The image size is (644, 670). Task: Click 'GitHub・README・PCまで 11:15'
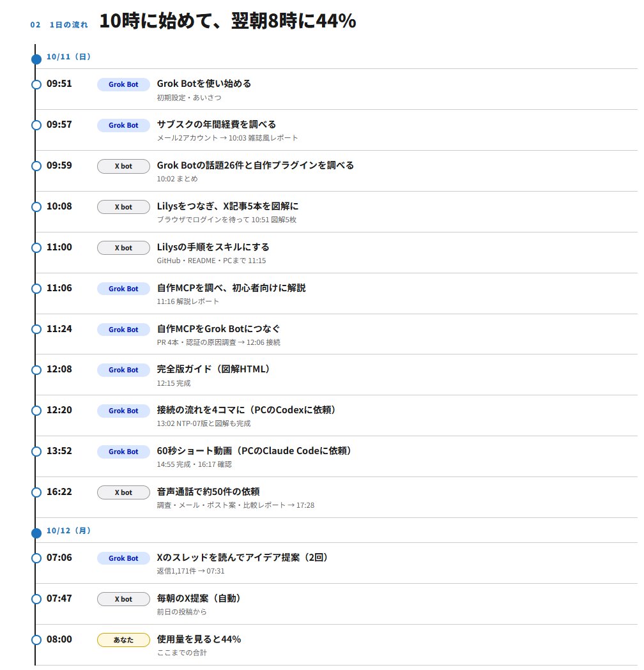(211, 261)
